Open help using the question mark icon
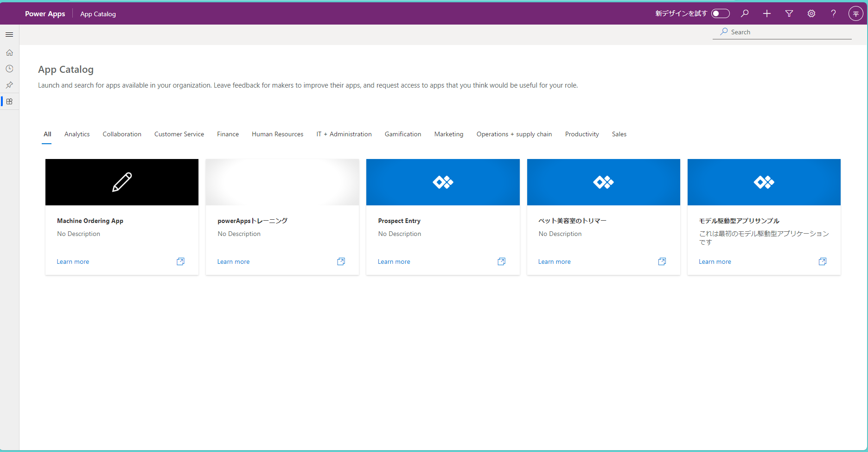Screen dimensions: 868x452 point(833,13)
